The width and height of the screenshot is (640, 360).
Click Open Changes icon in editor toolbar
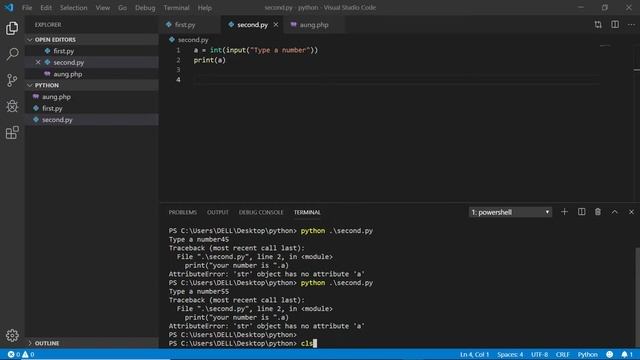click(x=598, y=25)
